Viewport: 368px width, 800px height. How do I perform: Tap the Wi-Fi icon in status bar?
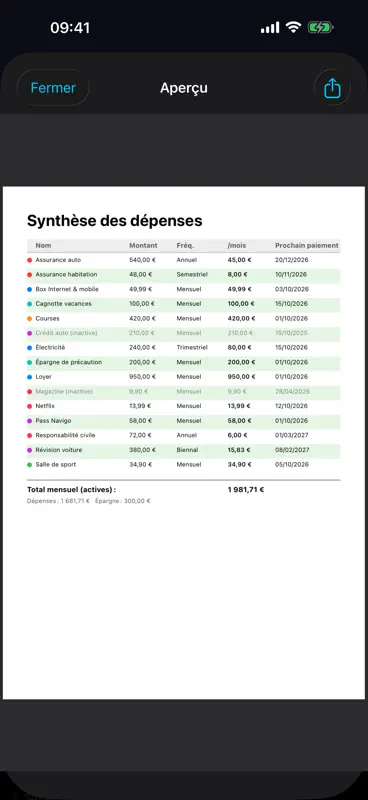pyautogui.click(x=293, y=27)
